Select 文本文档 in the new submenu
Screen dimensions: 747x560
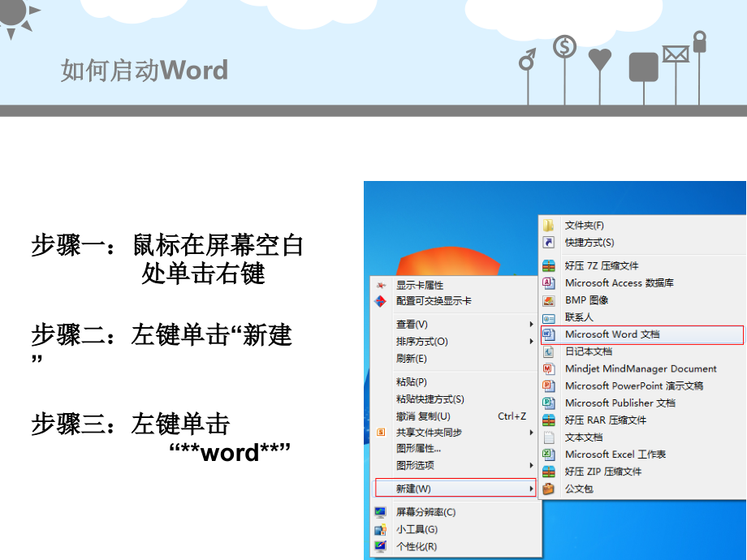(x=584, y=437)
